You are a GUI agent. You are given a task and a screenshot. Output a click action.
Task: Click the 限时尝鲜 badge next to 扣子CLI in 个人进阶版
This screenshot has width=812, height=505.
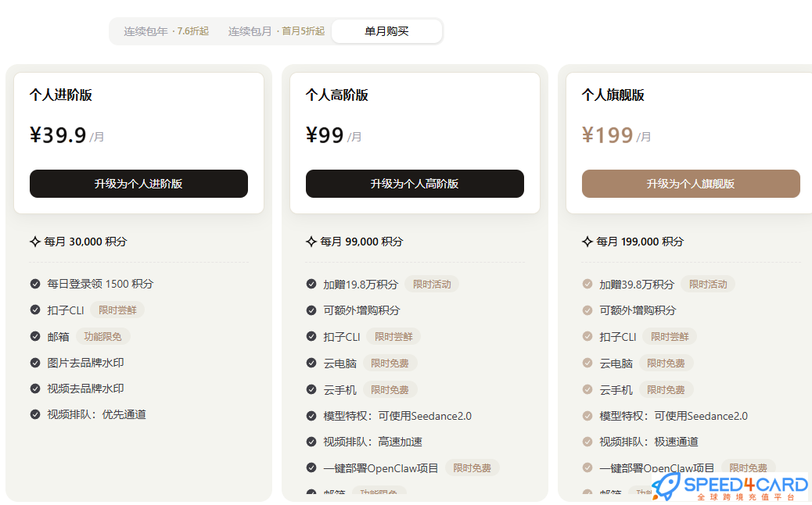[x=117, y=310]
